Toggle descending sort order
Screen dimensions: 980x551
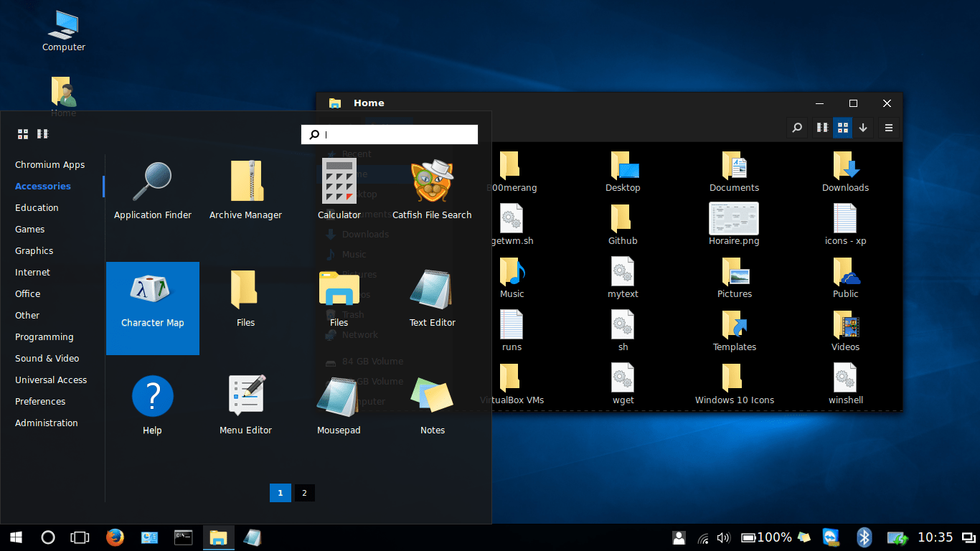pyautogui.click(x=863, y=128)
